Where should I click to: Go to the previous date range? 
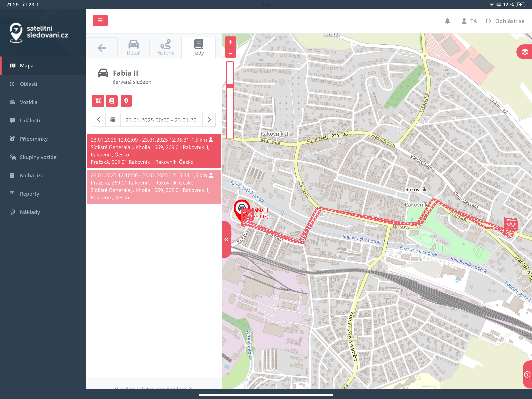(x=98, y=120)
